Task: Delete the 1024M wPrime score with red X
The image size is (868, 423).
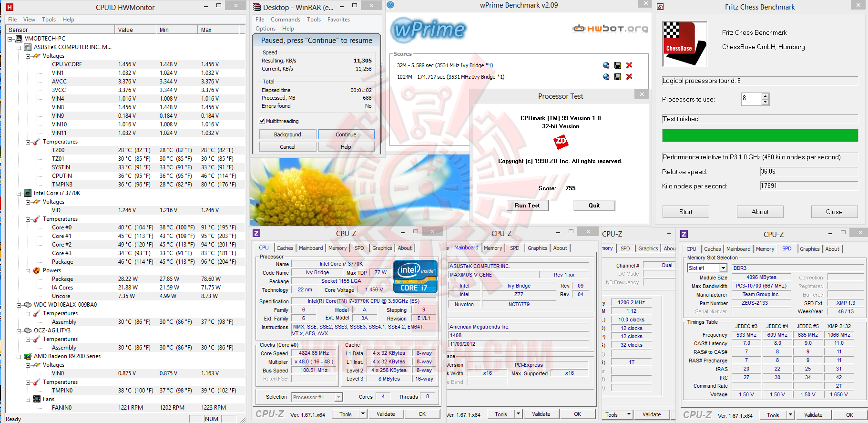Action: (629, 77)
